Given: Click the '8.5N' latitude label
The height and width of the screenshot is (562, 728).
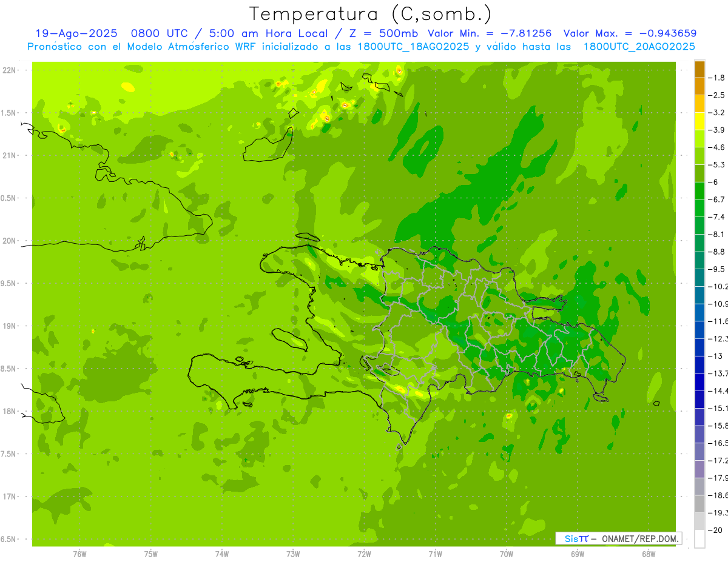Looking at the screenshot, I should pyautogui.click(x=7, y=369).
